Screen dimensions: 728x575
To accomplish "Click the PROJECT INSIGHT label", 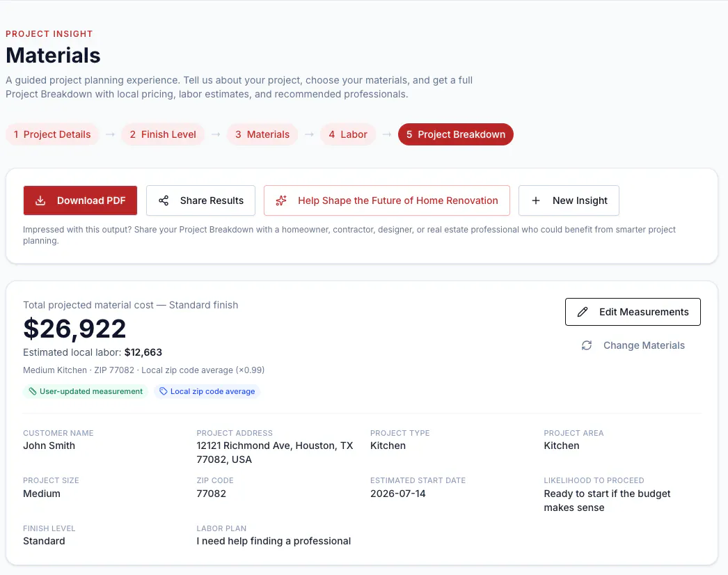I will (49, 34).
